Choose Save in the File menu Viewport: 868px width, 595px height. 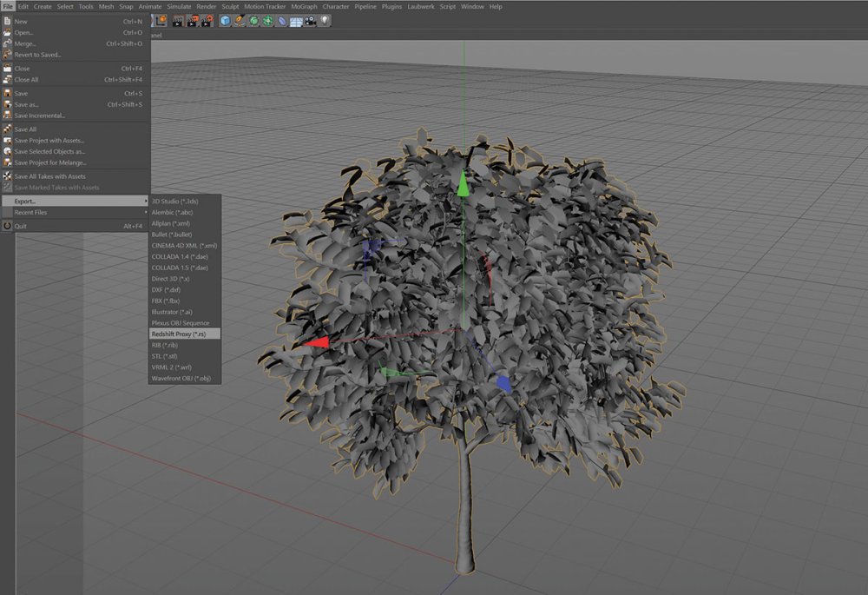click(76, 94)
